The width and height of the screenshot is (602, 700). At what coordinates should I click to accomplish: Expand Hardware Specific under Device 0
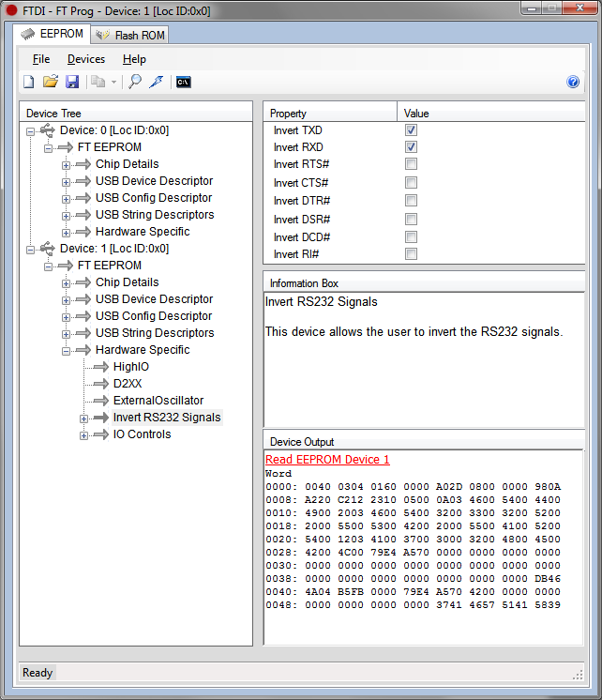pos(66,233)
